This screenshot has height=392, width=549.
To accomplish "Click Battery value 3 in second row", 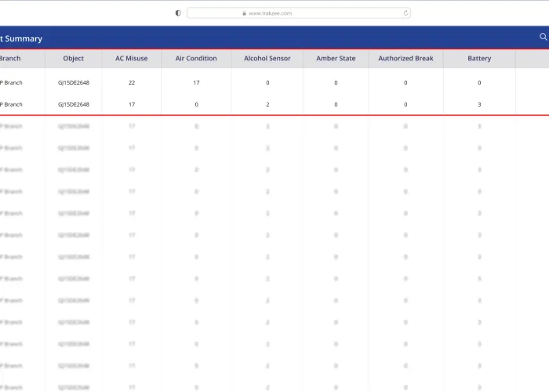I will 479,104.
